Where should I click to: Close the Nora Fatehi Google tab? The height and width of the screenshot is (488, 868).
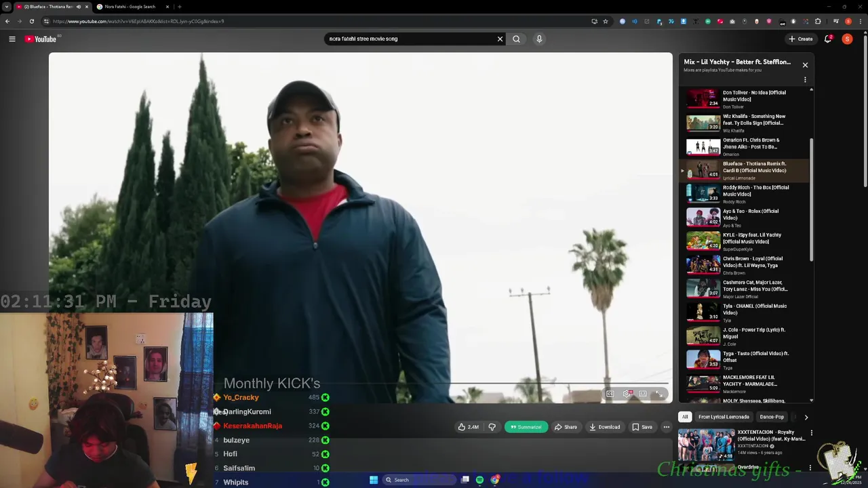tap(167, 7)
